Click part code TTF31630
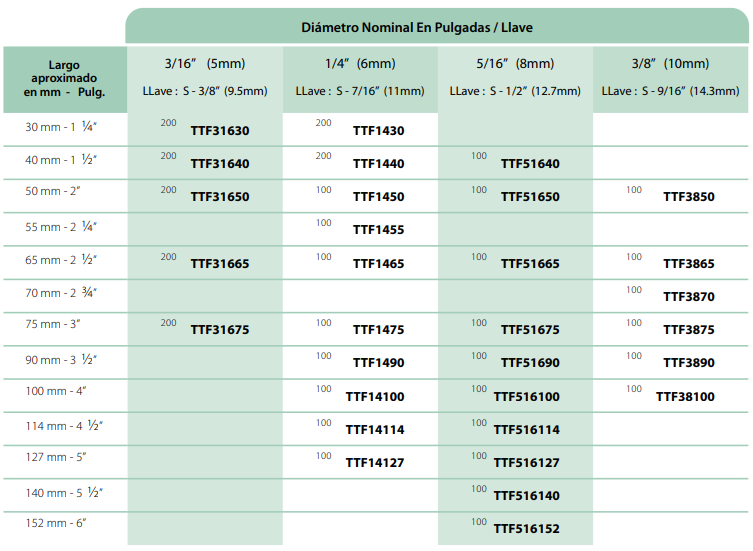This screenshot has width=753, height=551. tap(219, 131)
